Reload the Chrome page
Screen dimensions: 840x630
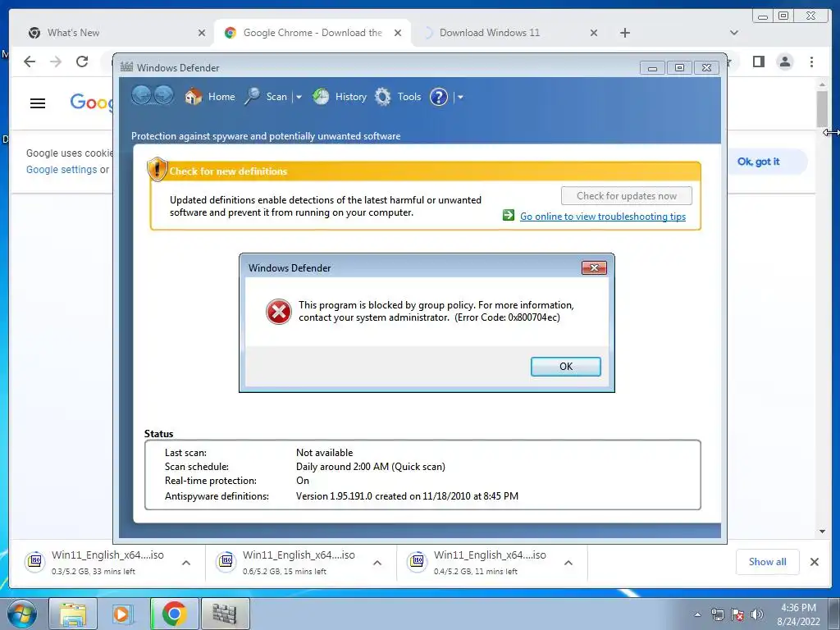click(82, 62)
